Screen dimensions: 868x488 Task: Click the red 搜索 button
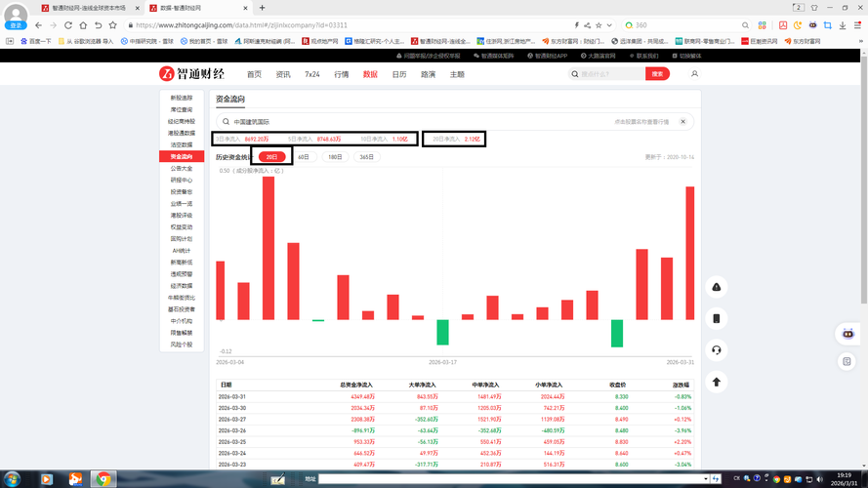coord(657,73)
